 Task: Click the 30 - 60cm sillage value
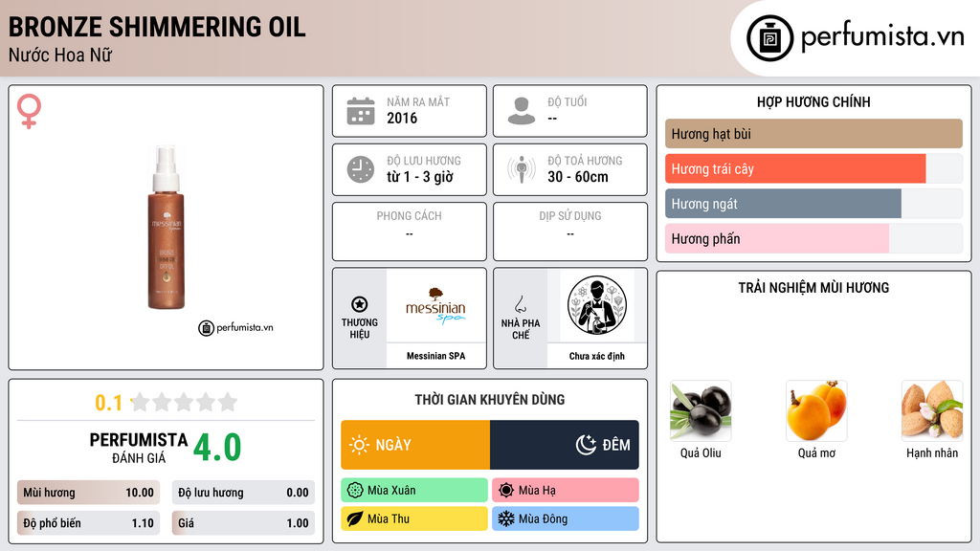[x=578, y=177]
